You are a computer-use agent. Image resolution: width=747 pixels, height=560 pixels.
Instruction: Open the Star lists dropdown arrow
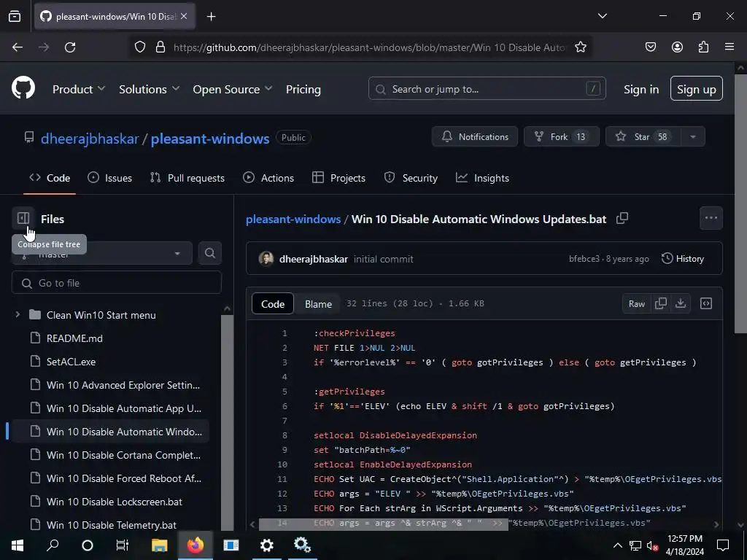point(693,136)
